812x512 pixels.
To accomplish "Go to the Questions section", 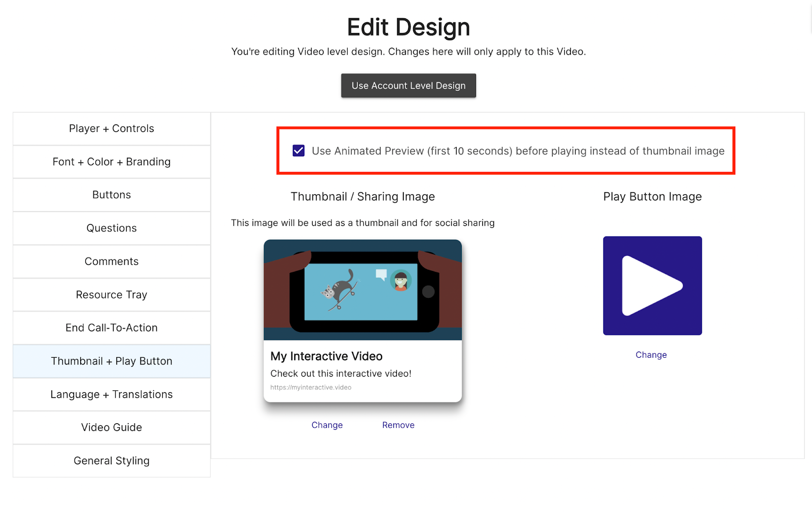I will (x=112, y=228).
